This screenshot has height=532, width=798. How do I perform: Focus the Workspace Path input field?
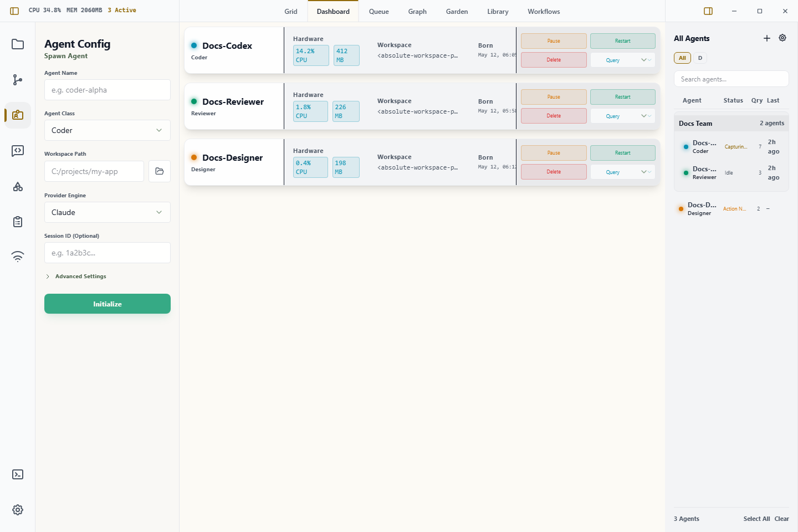click(94, 171)
